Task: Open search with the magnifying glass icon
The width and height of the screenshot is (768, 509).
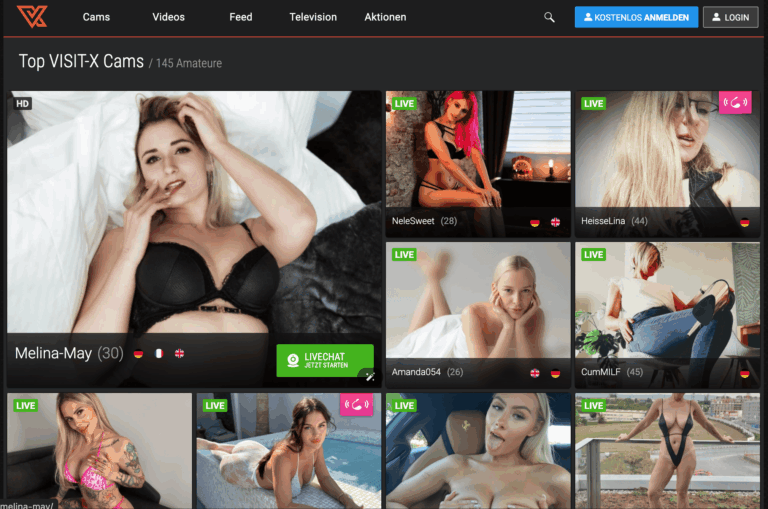Action: [x=549, y=17]
